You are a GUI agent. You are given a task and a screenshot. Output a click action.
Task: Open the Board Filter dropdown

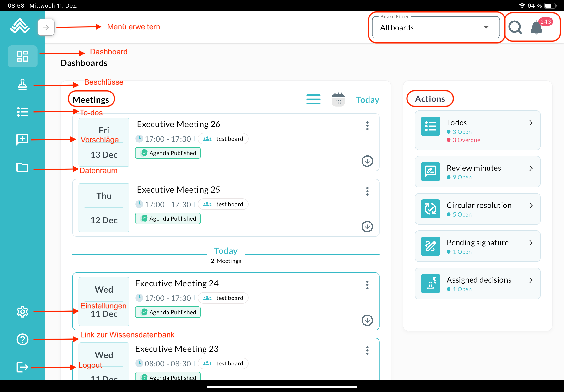[436, 27]
